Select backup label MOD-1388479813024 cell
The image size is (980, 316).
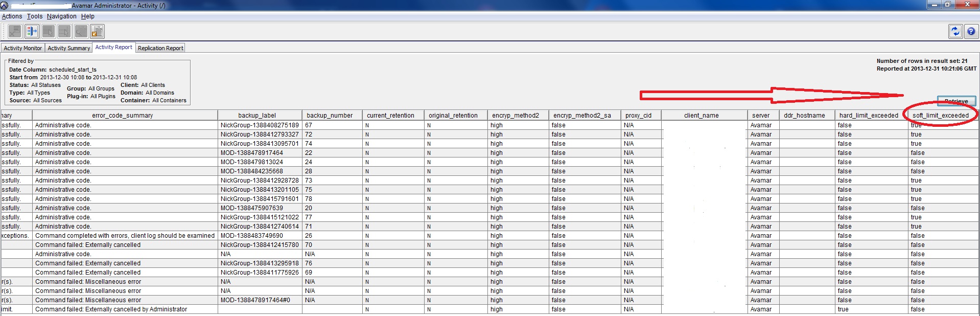coord(260,162)
